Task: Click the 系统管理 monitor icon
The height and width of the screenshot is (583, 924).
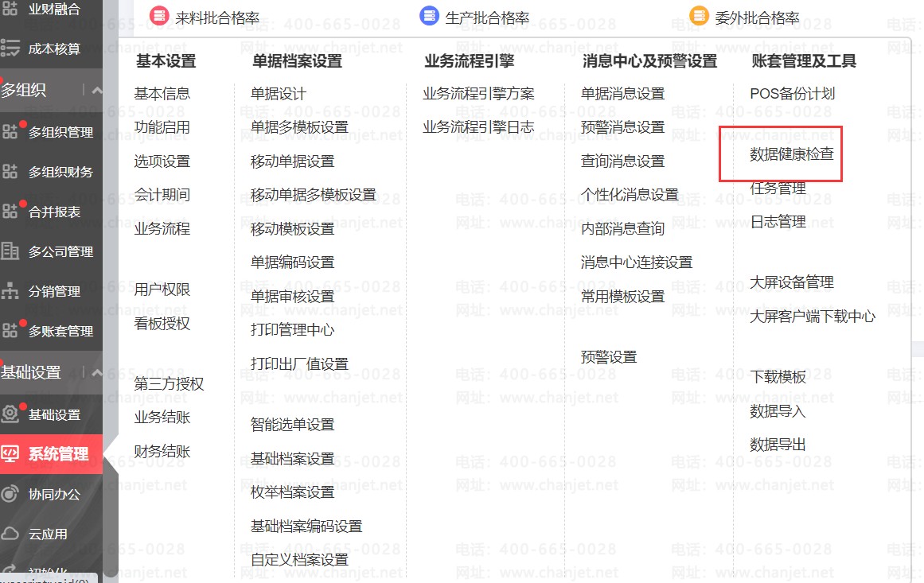Action: [10, 453]
